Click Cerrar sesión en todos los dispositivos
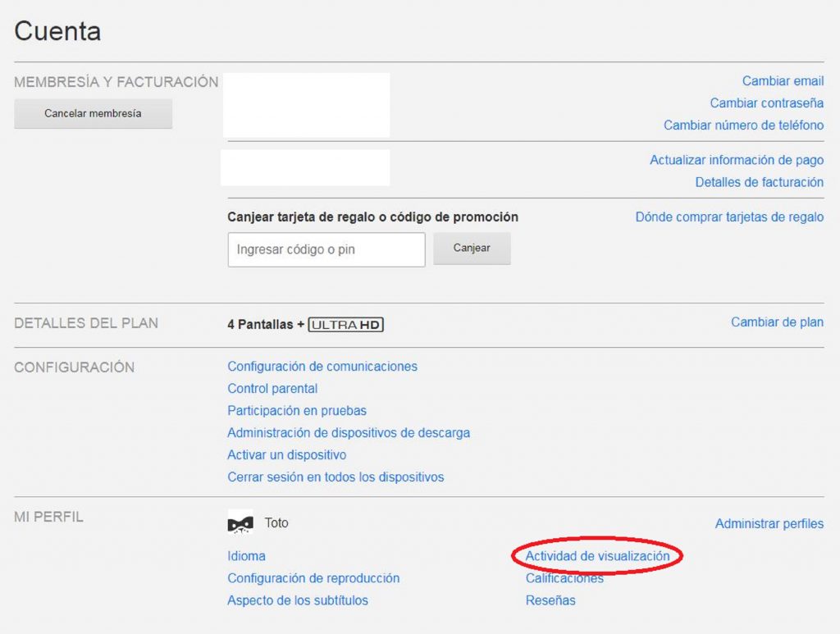 (336, 477)
